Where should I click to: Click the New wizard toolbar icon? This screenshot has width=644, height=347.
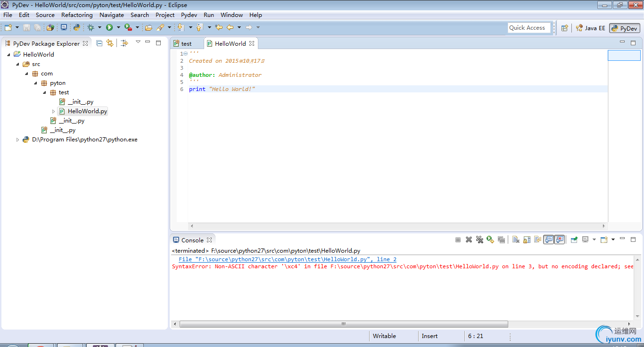tap(8, 28)
